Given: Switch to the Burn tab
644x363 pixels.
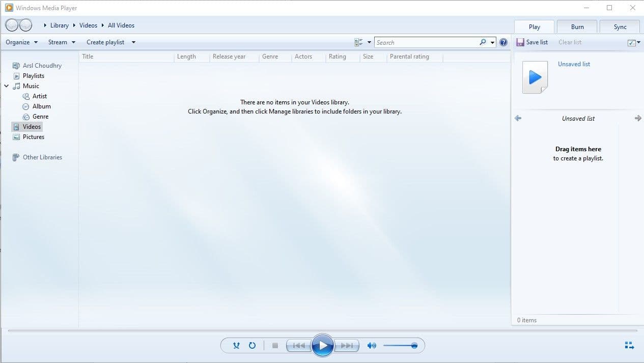Looking at the screenshot, I should click(x=577, y=27).
